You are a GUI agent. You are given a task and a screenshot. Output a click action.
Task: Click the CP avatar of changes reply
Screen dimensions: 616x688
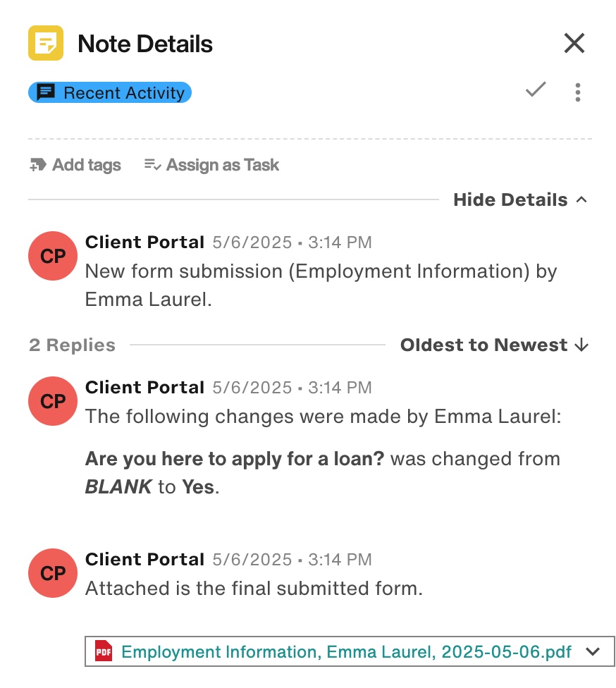point(53,401)
